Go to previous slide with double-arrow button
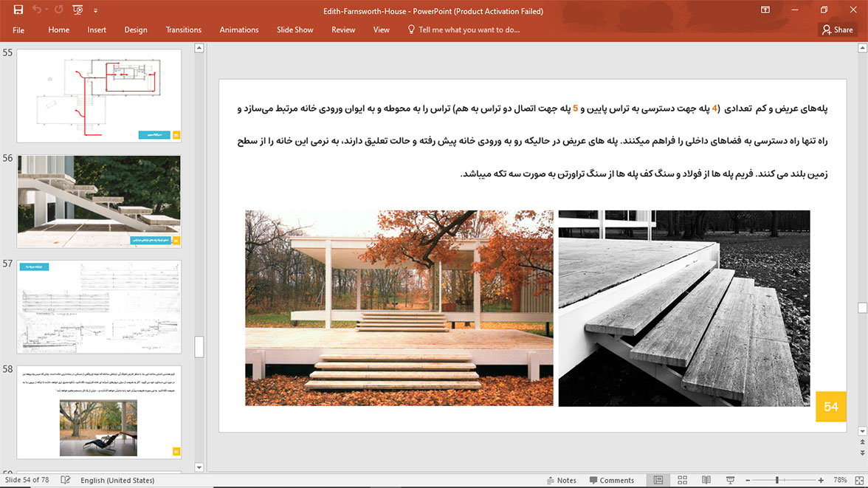 pos(862,442)
